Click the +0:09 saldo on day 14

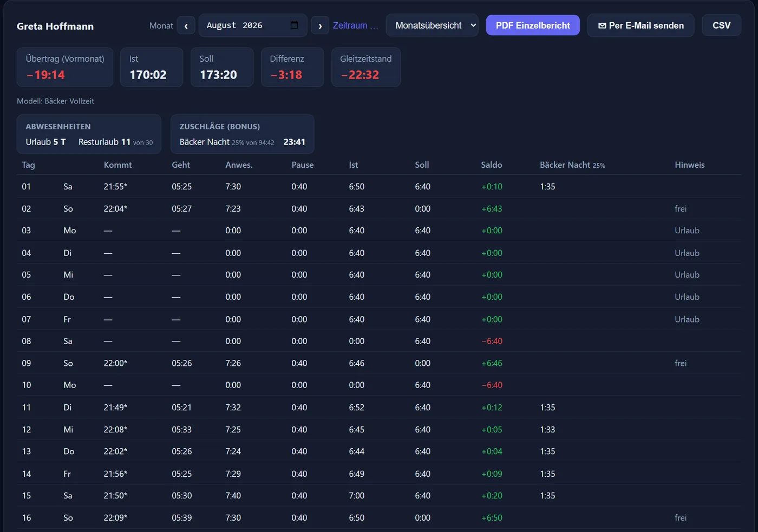click(x=492, y=474)
